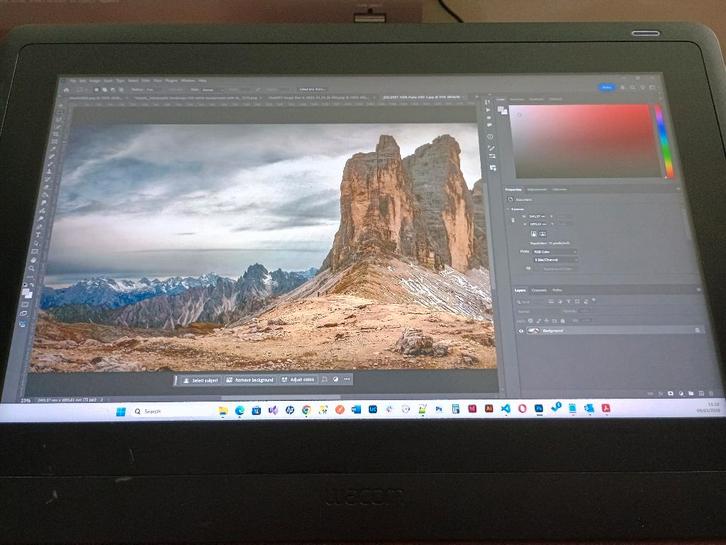
Task: Toggle width-height link in Properties
Action: pyautogui.click(x=513, y=220)
